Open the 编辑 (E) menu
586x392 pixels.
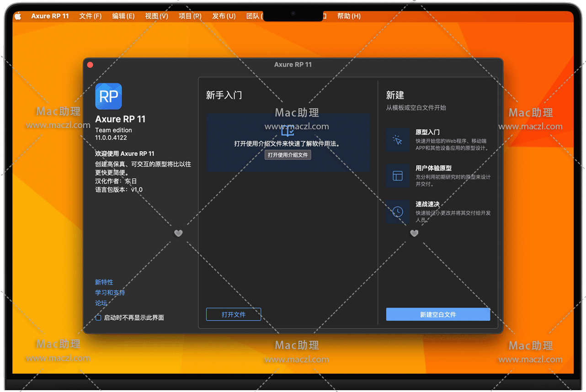[123, 16]
